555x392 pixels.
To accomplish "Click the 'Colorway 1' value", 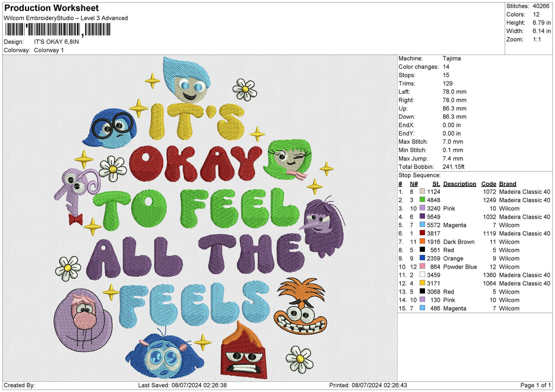I will (49, 50).
